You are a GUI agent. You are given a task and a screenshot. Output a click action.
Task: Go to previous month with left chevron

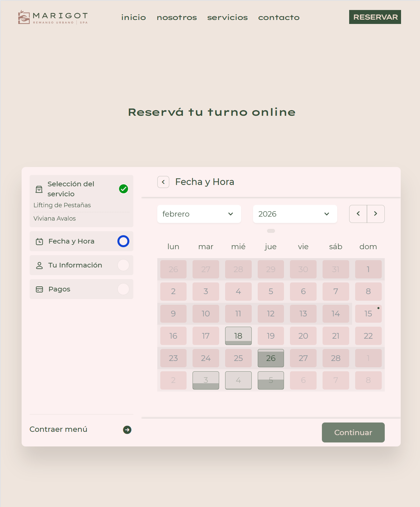click(358, 214)
